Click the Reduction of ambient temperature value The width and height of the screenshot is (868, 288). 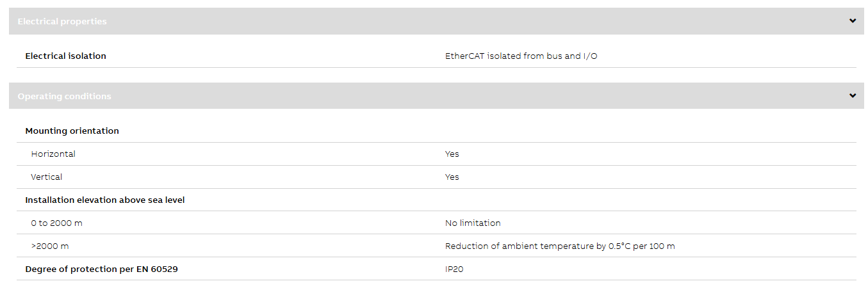tap(560, 246)
